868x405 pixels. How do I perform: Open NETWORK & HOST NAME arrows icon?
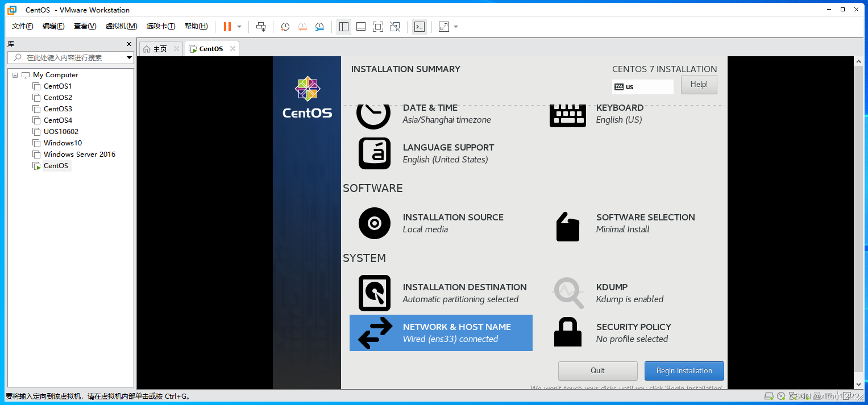coord(375,333)
